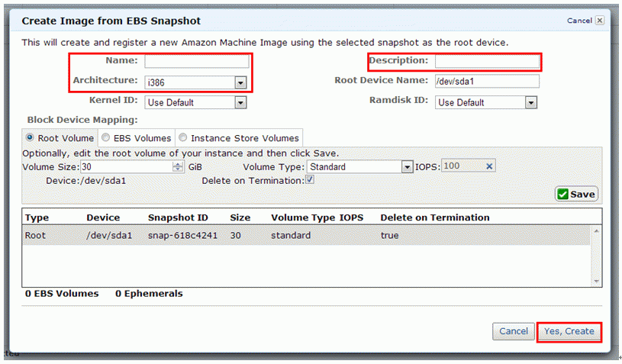This screenshot has width=622, height=364.
Task: Click the Size column header
Action: coord(240,217)
